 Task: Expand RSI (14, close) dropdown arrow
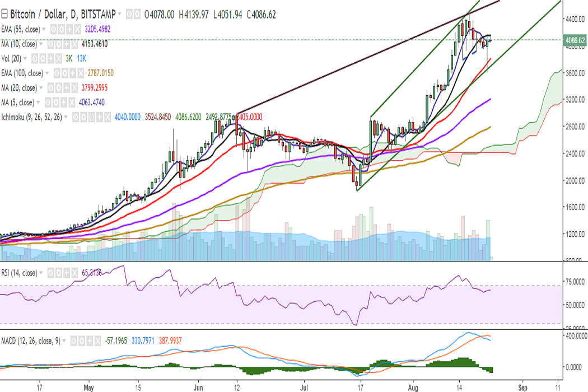[x=41, y=273]
